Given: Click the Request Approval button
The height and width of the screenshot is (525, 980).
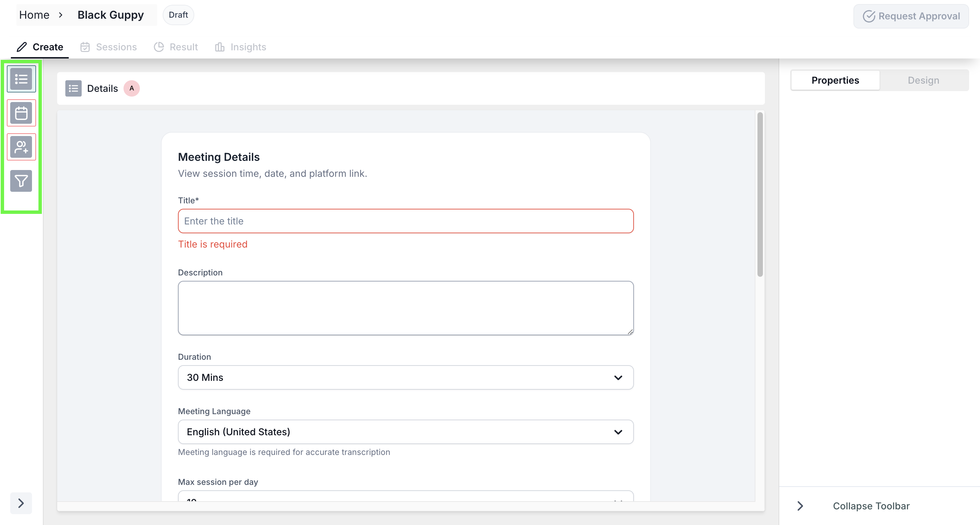Looking at the screenshot, I should [911, 16].
